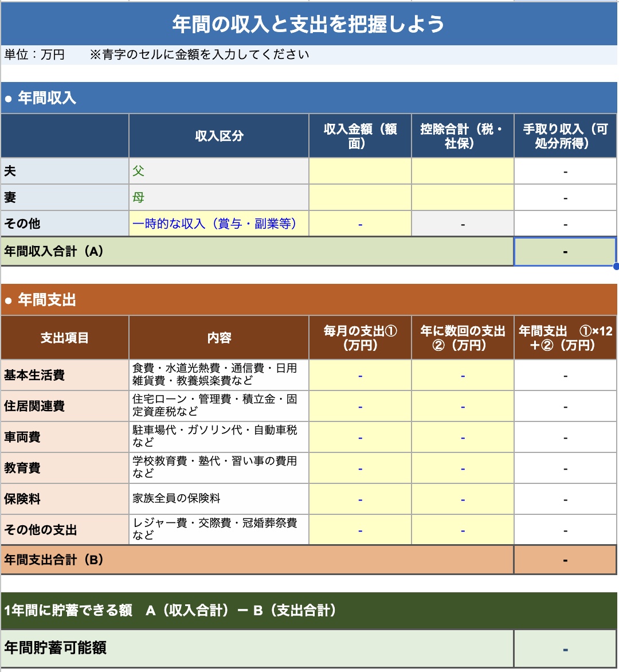
Task: Click the 年間貯蓄可能額 result value cell
Action: 565,648
